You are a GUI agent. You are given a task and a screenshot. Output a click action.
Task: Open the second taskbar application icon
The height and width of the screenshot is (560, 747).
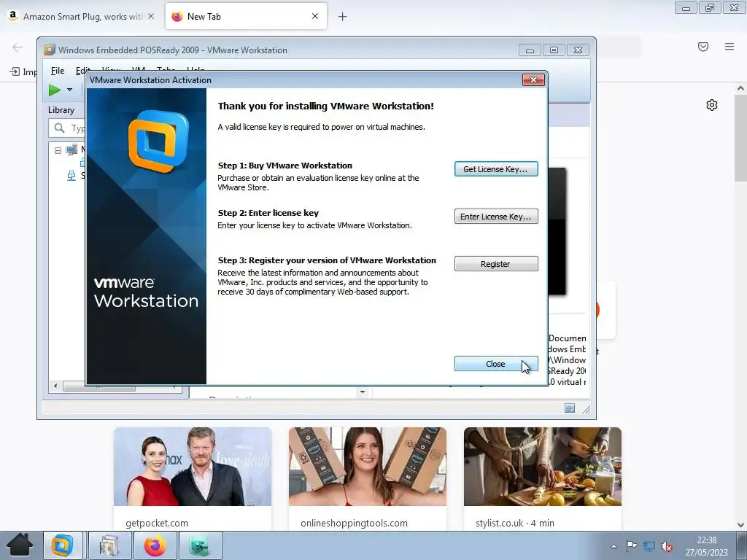click(110, 545)
